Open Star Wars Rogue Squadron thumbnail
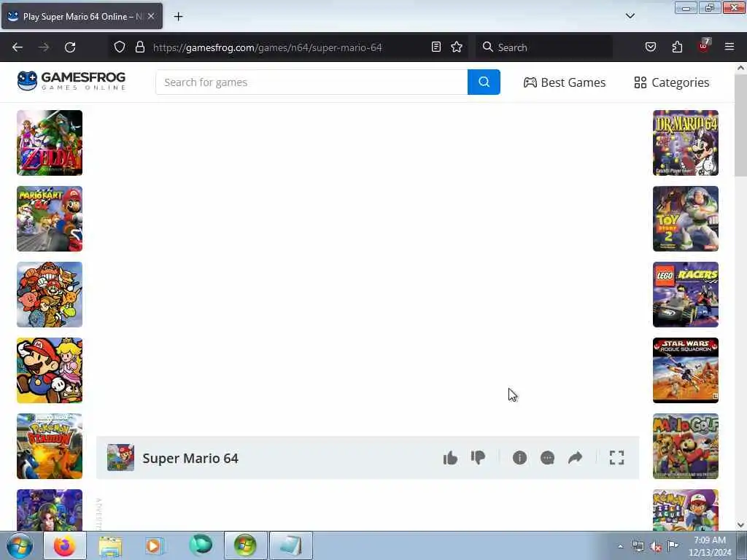Screen dimensions: 747x560 tap(686, 370)
